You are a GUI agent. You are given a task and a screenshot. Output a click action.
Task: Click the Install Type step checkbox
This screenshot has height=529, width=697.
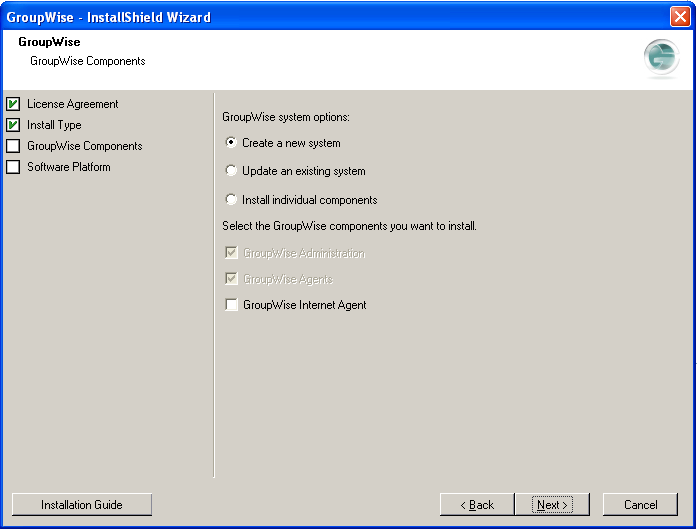coord(13,125)
